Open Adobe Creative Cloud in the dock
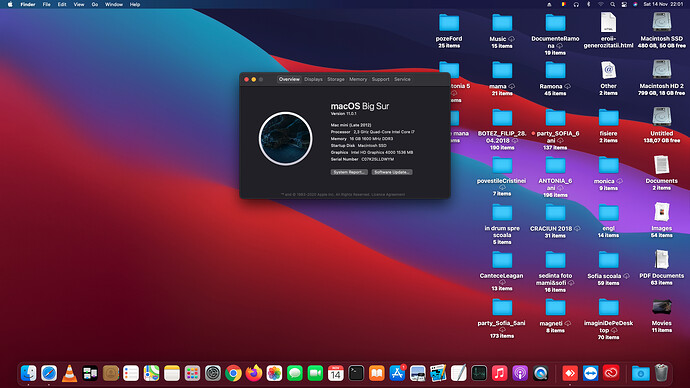Screen dimensions: 690x388 pyautogui.click(x=611, y=373)
